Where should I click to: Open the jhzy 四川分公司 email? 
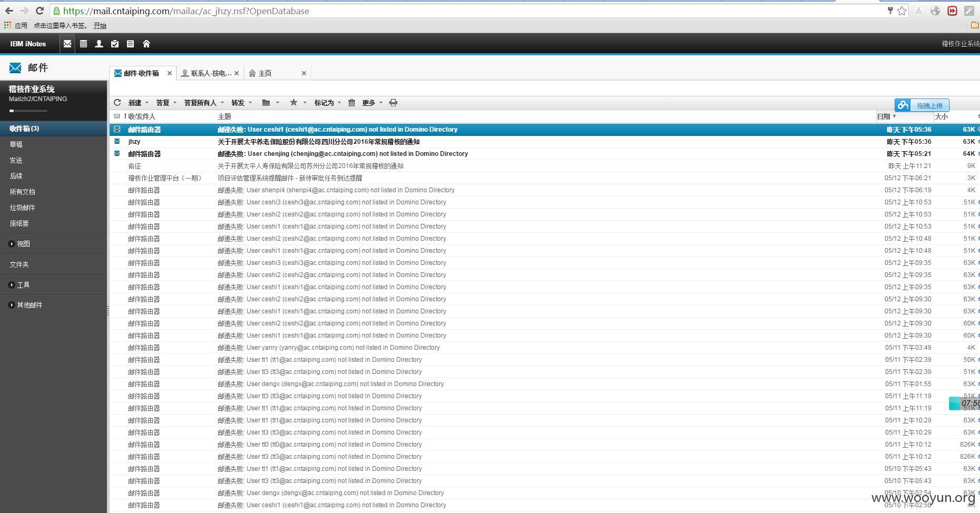click(x=545, y=141)
